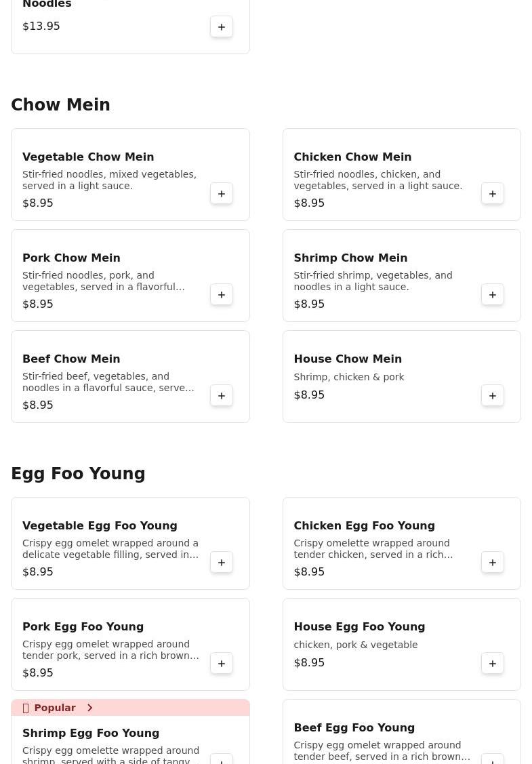Add House Egg Foo Young to cart

(493, 664)
